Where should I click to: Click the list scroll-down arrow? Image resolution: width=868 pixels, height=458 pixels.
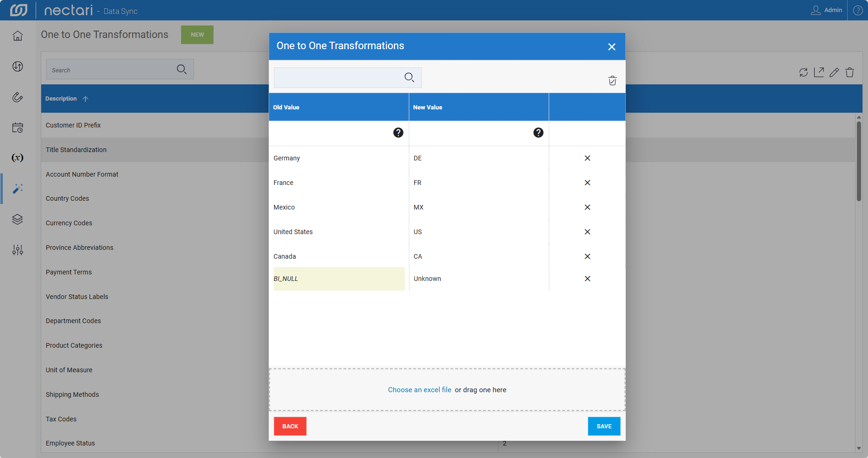coord(859,448)
